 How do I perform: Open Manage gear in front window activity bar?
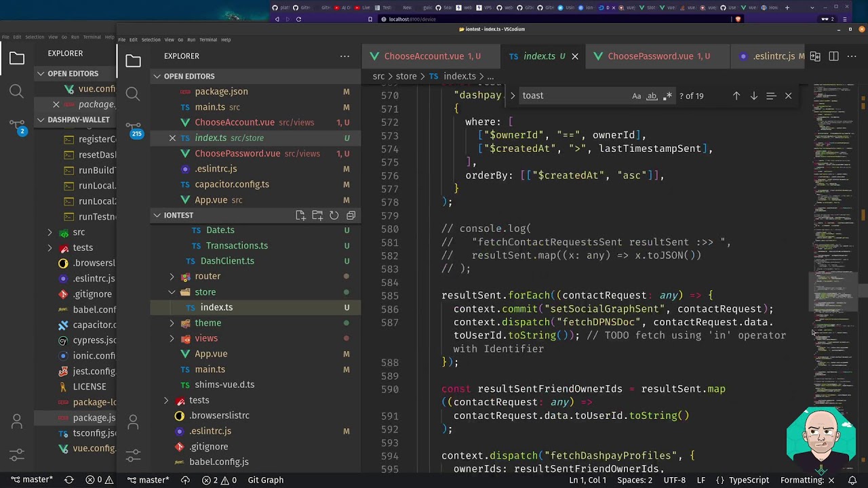coord(133,455)
